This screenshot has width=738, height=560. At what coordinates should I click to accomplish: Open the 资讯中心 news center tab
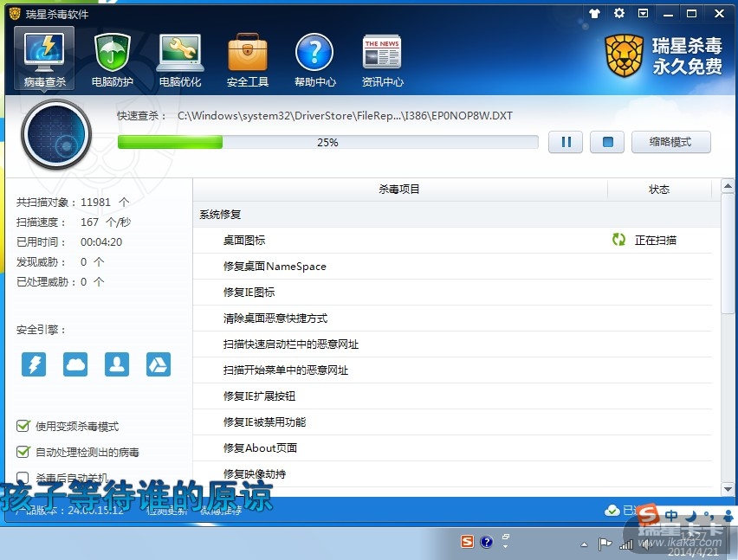(x=382, y=59)
